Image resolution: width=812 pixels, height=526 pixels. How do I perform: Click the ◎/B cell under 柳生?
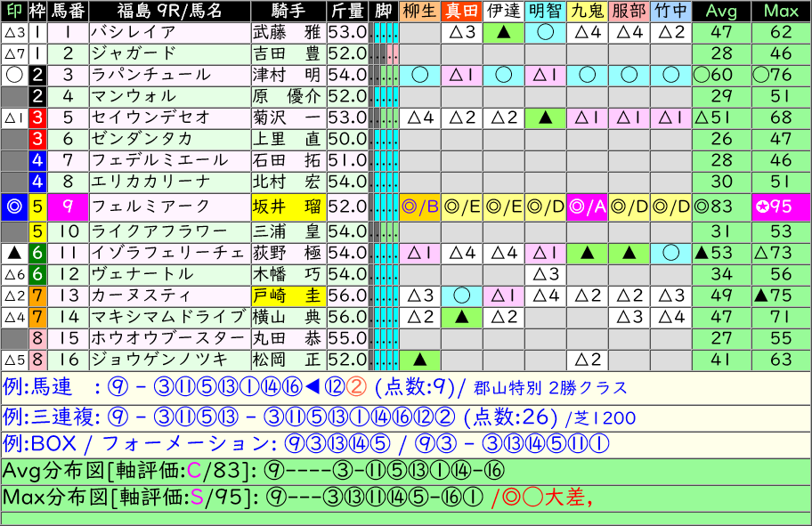coord(419,206)
